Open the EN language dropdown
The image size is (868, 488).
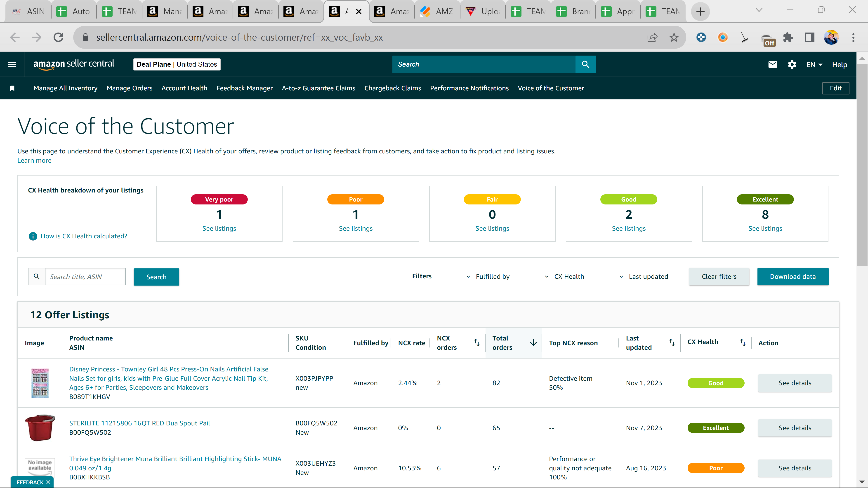tap(814, 64)
